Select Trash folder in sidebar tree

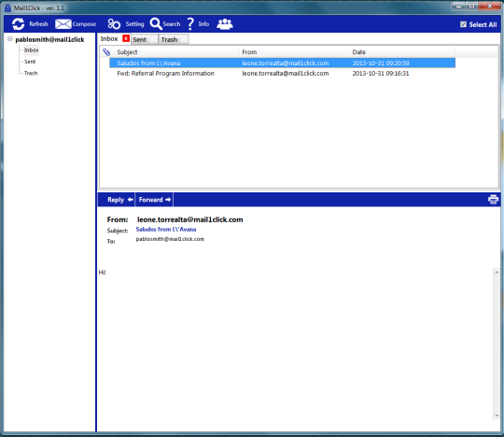pos(31,74)
